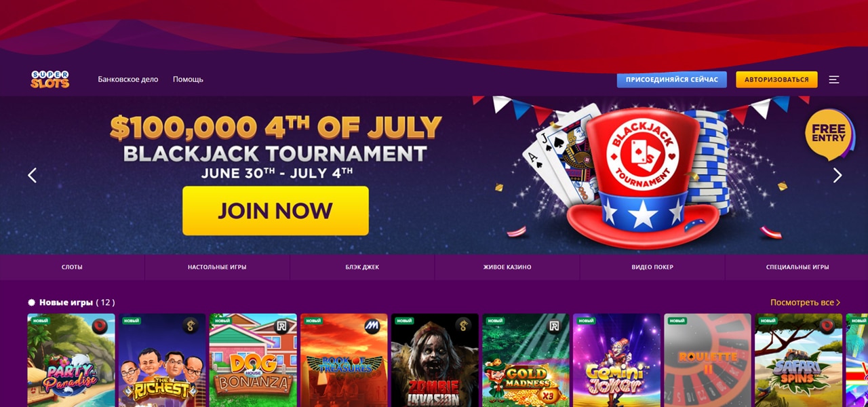
Task: Open the hamburger menu icon
Action: coord(833,79)
